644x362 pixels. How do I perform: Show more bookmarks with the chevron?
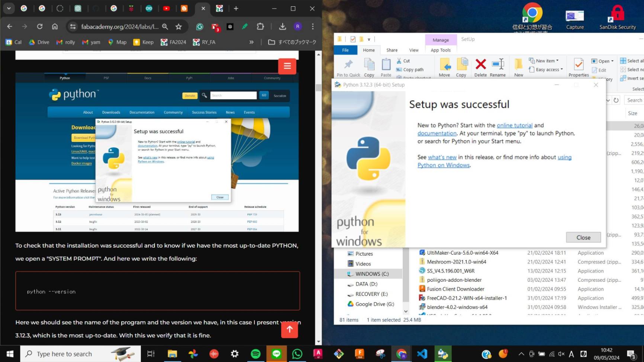point(251,42)
